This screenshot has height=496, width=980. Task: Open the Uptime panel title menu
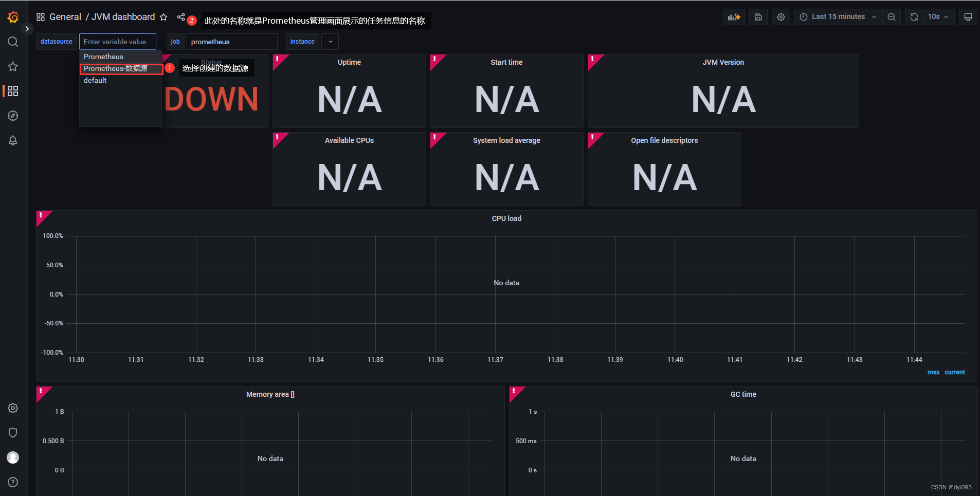349,62
